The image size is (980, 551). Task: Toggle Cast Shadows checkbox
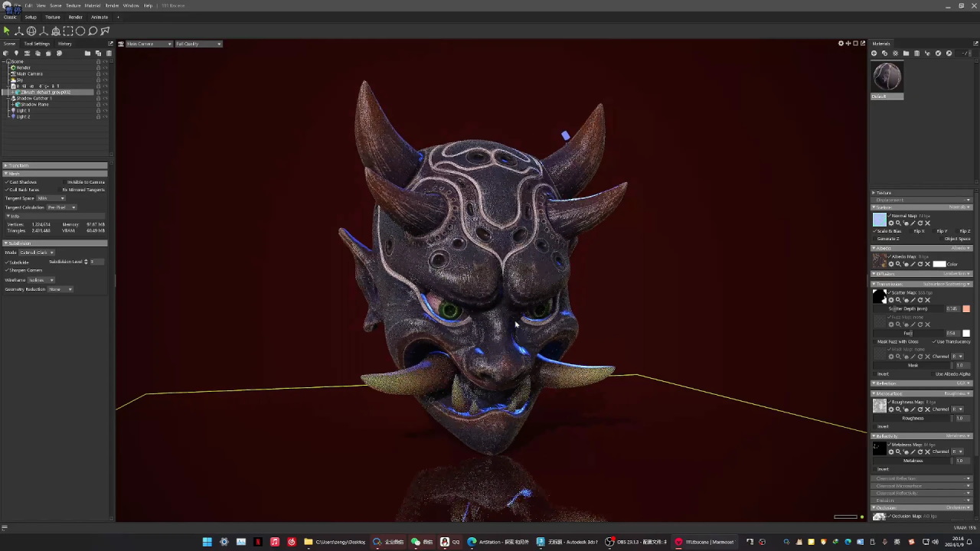[x=7, y=182]
